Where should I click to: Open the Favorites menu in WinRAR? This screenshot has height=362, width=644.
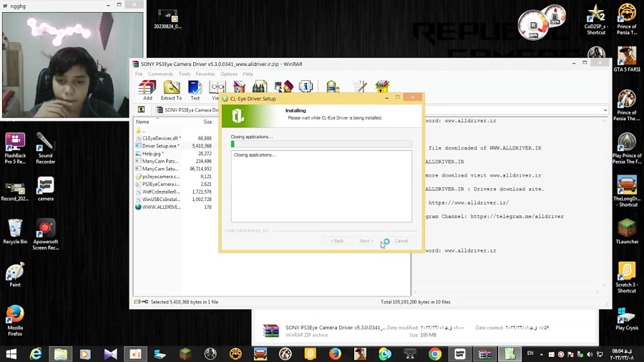(x=205, y=74)
